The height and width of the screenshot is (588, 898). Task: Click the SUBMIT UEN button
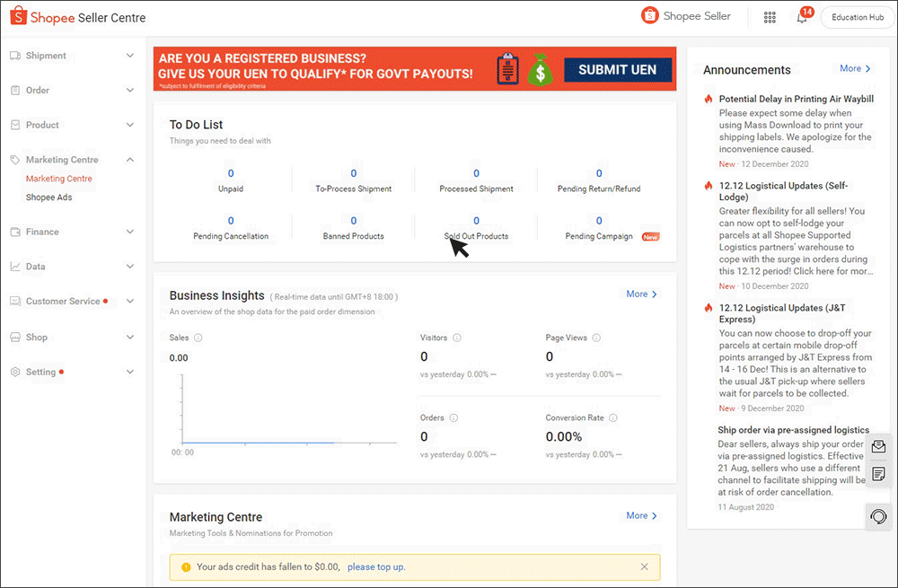tap(618, 70)
